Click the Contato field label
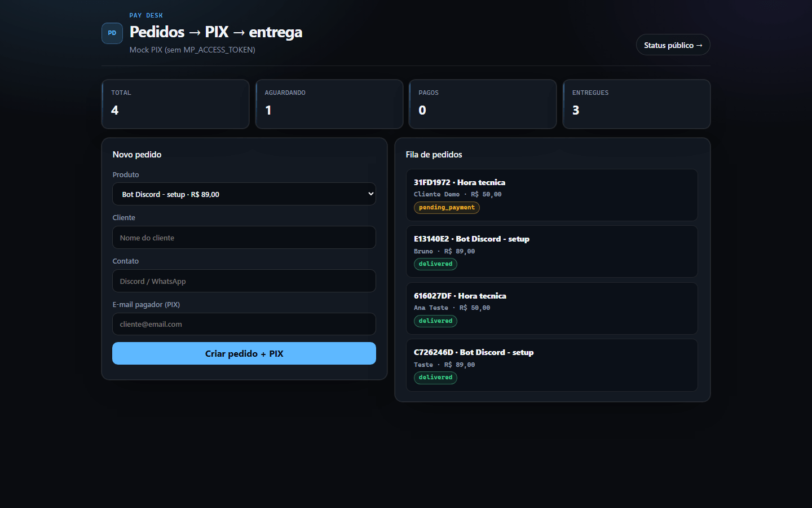812x508 pixels. [125, 261]
